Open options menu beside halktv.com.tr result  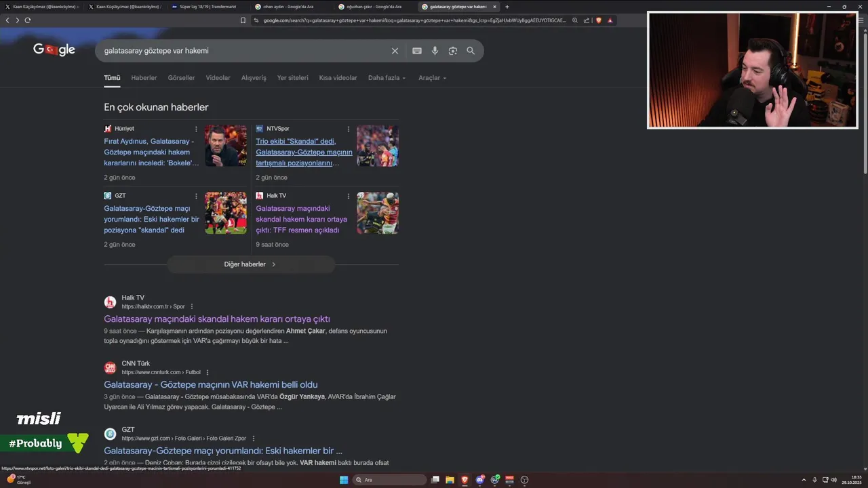[x=192, y=306]
